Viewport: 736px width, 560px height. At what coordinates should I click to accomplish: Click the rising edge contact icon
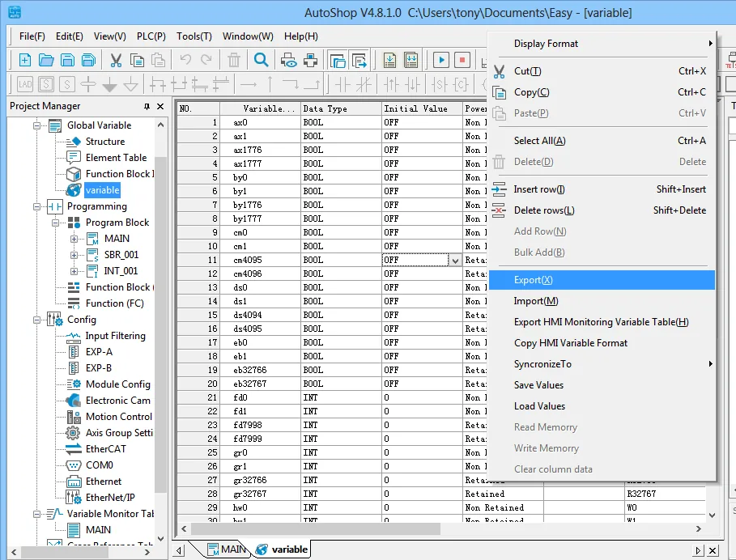391,84
